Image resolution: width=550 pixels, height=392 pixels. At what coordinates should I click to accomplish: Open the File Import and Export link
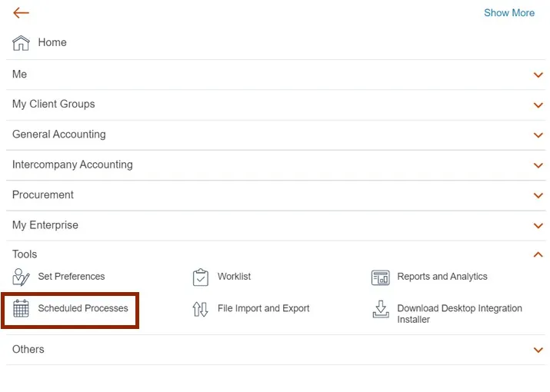point(263,309)
